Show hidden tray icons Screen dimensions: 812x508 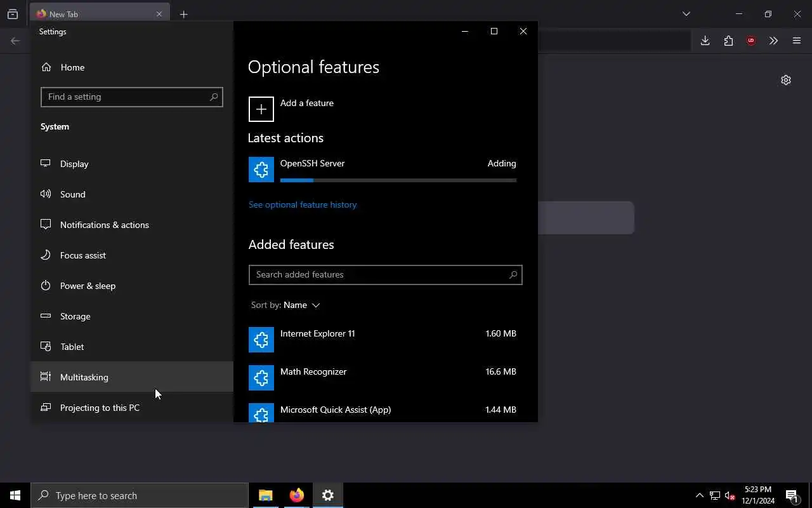pos(700,495)
